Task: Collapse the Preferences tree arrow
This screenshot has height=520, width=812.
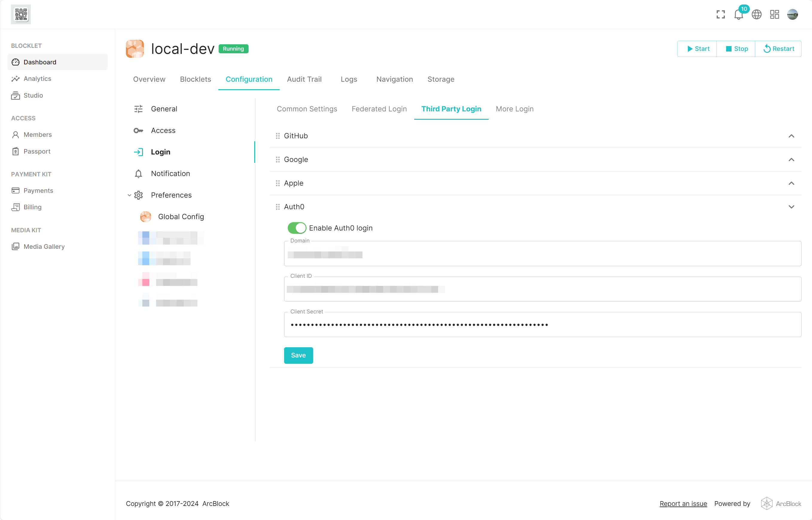Action: tap(129, 195)
